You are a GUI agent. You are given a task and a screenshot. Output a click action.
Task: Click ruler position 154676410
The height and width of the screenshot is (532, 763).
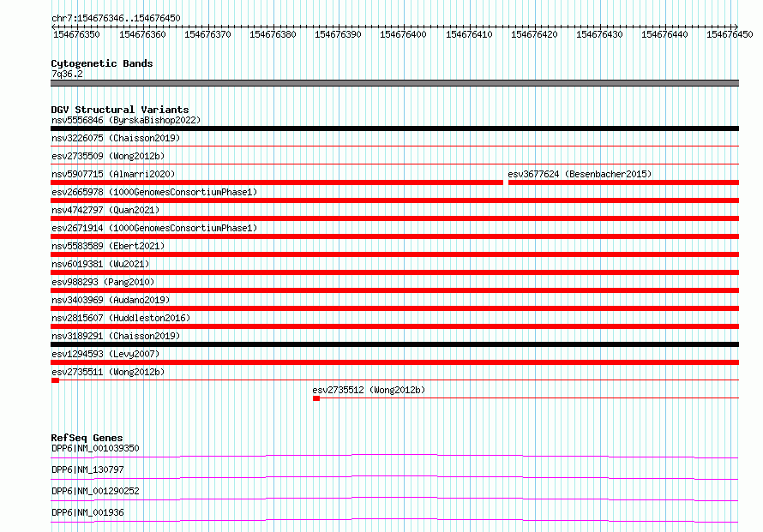coord(469,34)
